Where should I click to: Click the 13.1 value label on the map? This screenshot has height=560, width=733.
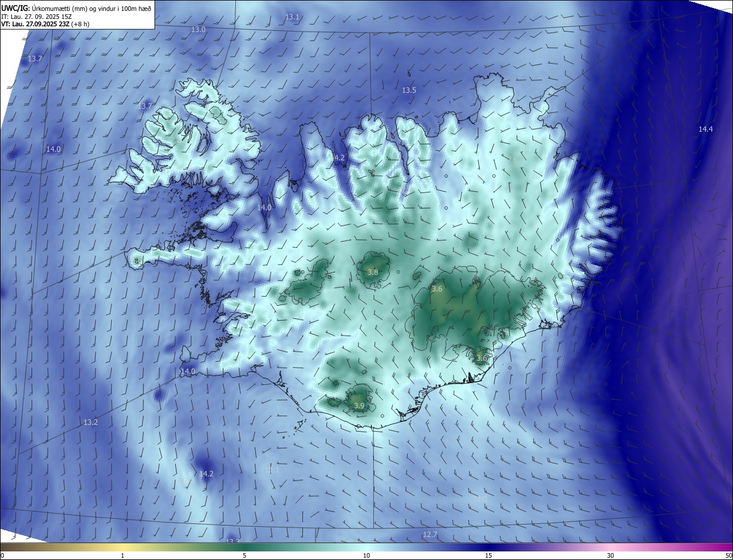(292, 17)
